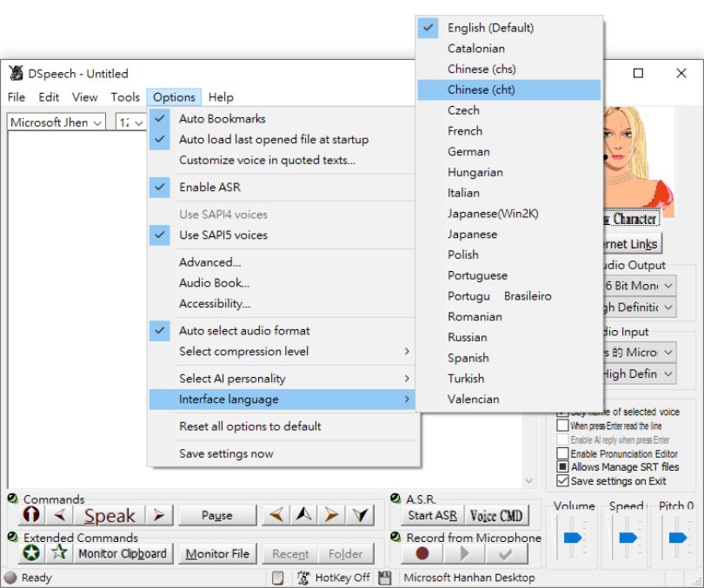The width and height of the screenshot is (704, 588).
Task: Open the Tools menu
Action: (125, 97)
